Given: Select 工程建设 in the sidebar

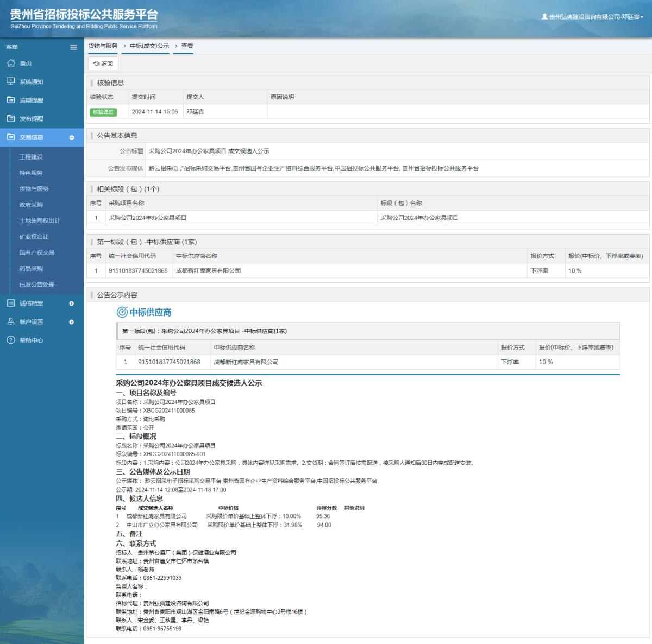Looking at the screenshot, I should [31, 157].
